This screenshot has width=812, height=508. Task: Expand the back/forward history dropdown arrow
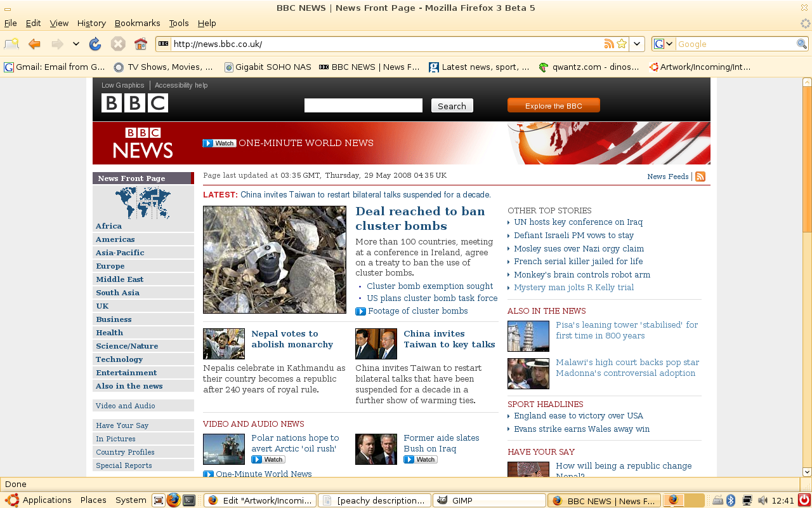[x=76, y=44]
